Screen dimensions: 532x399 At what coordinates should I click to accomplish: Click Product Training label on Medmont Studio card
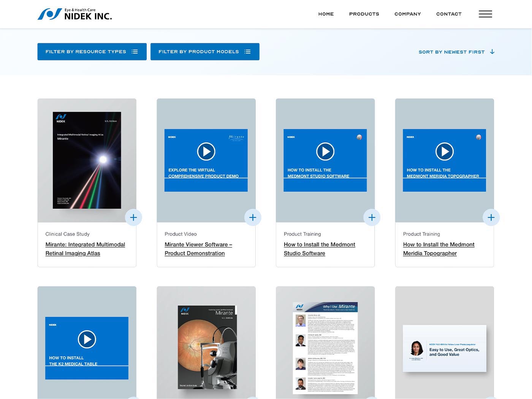point(302,234)
